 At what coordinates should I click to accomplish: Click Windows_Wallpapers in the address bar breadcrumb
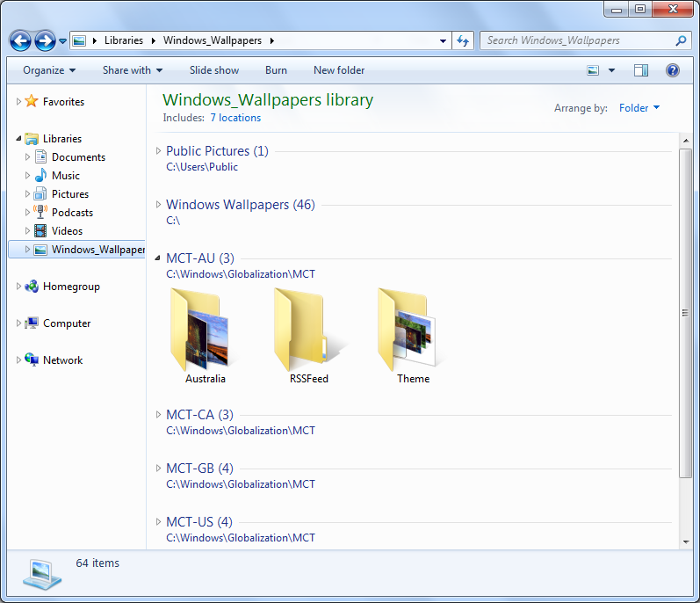(213, 40)
